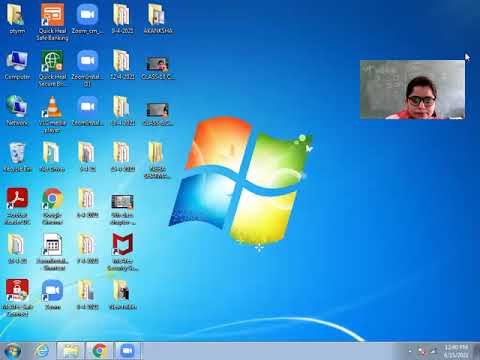Image resolution: width=480 pixels, height=360 pixels.
Task: Open Windows Explorer folder on the taskbar
Action: [71, 351]
